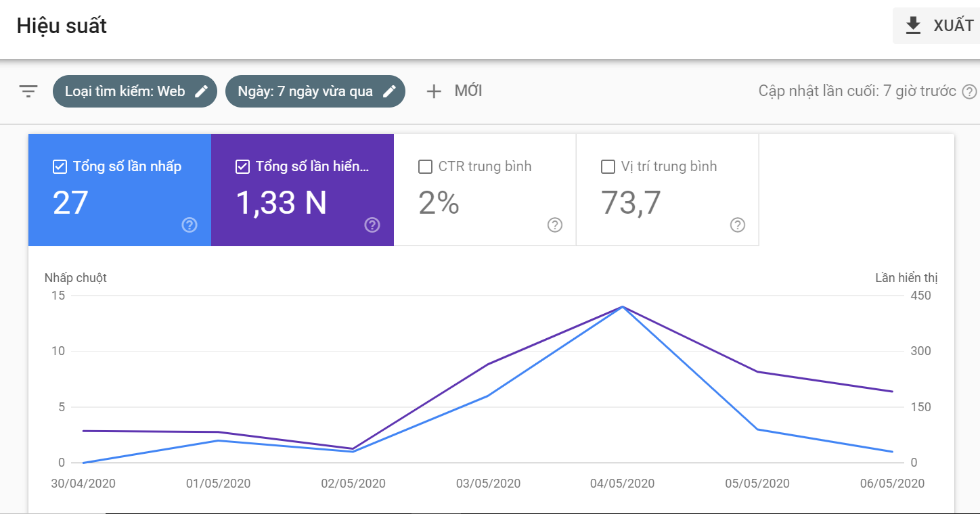Click the chart peak point on 04/05/2020

[623, 306]
